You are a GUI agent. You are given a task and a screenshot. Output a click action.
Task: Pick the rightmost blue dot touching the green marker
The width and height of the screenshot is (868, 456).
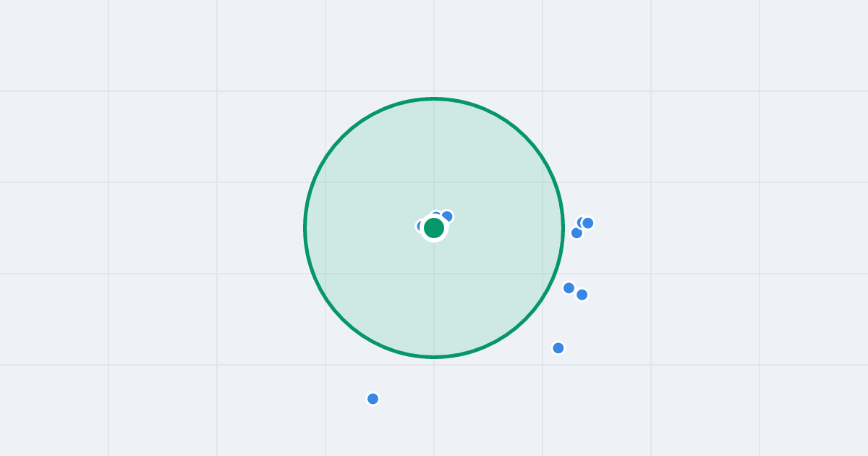[447, 216]
